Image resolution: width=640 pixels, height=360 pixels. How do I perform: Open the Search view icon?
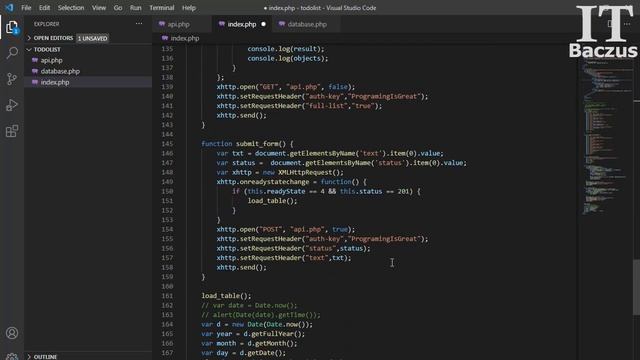tap(12, 53)
